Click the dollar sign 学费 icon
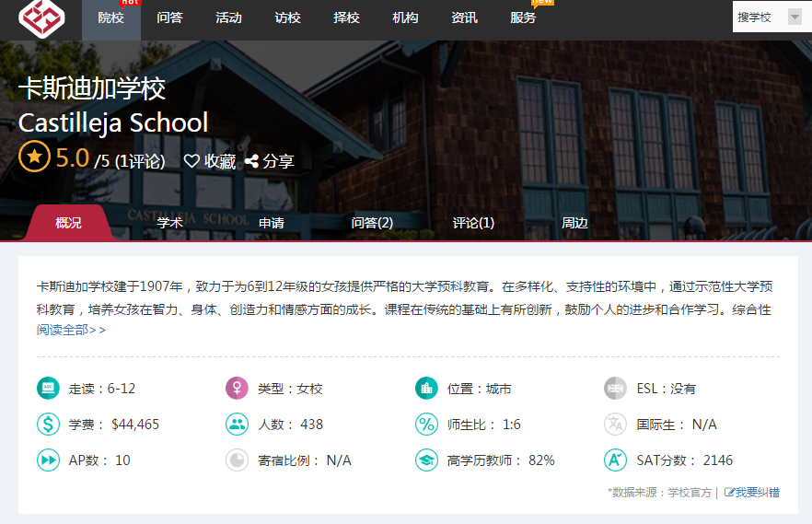Image resolution: width=812 pixels, height=524 pixels. (x=48, y=424)
